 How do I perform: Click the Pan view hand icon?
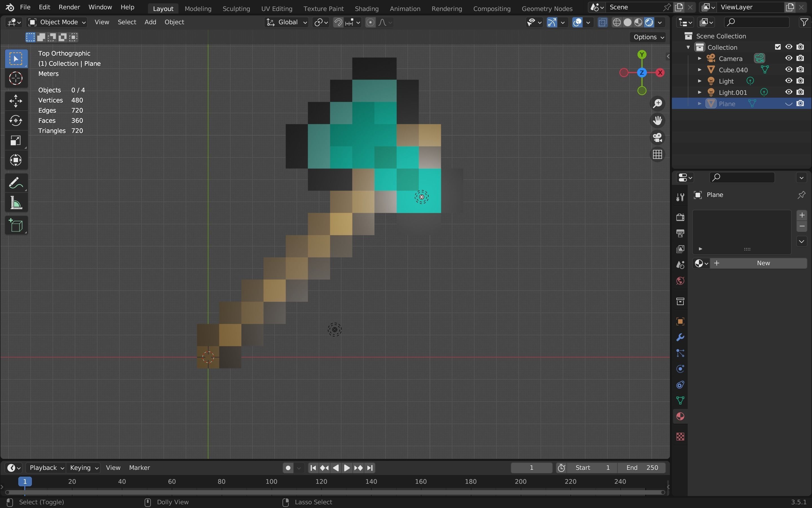657,121
